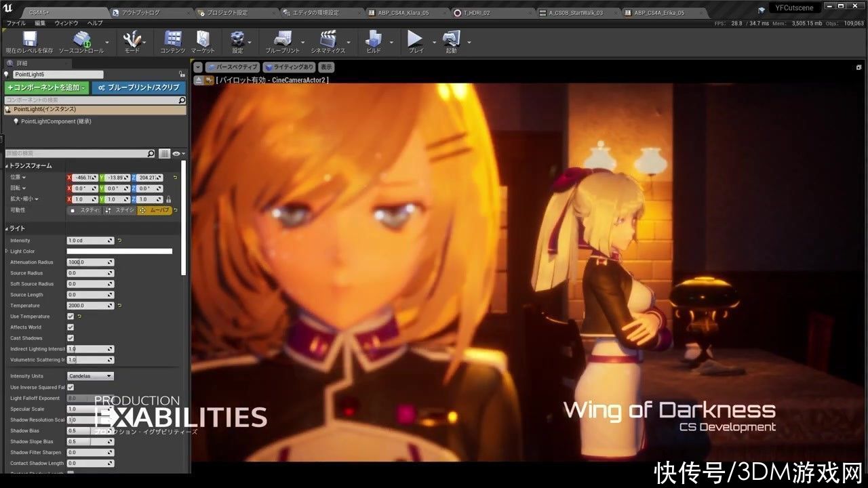
Task: Switch to the Project Settings (プロジェクト設定) tab
Action: tap(236, 13)
